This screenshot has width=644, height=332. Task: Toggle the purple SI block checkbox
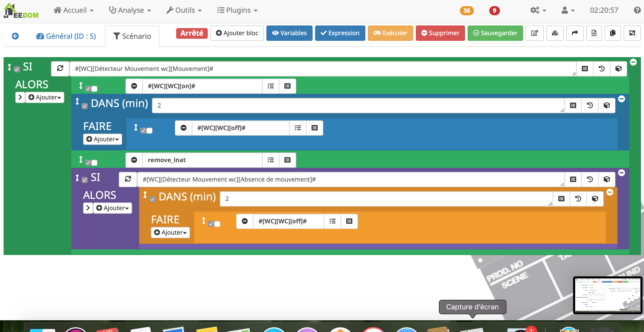tap(85, 180)
